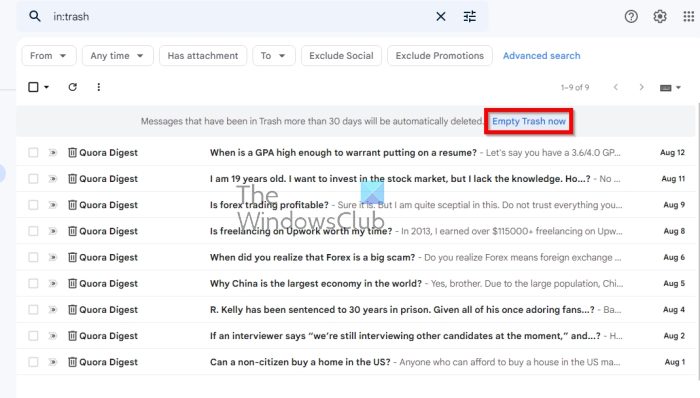This screenshot has width=700, height=398.
Task: Check the Aug 2 interviewer email checkbox
Action: click(x=33, y=336)
